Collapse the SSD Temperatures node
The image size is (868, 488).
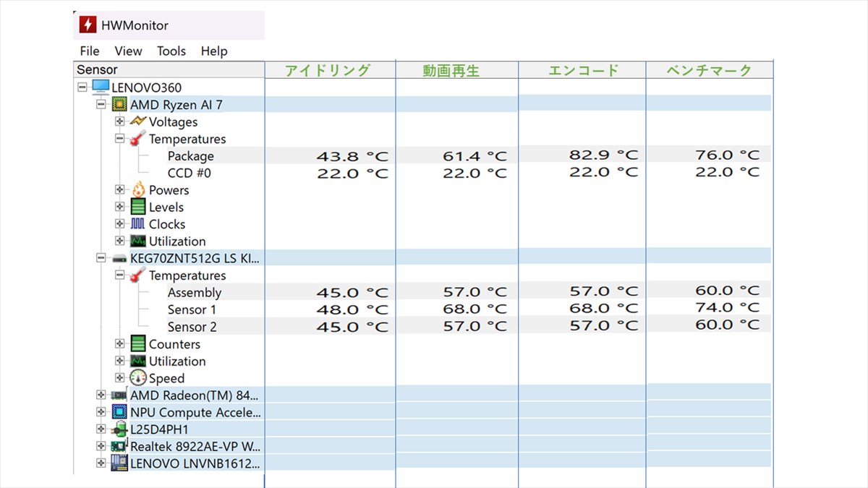[120, 275]
